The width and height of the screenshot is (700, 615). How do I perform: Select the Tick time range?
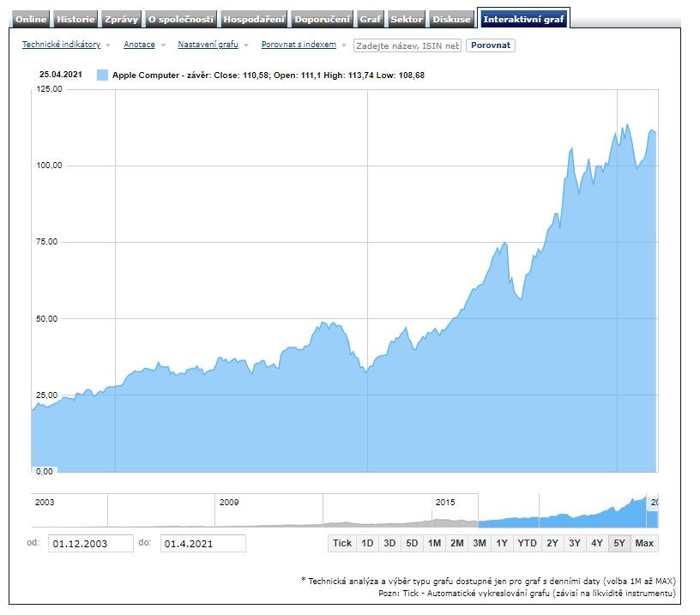click(x=342, y=543)
